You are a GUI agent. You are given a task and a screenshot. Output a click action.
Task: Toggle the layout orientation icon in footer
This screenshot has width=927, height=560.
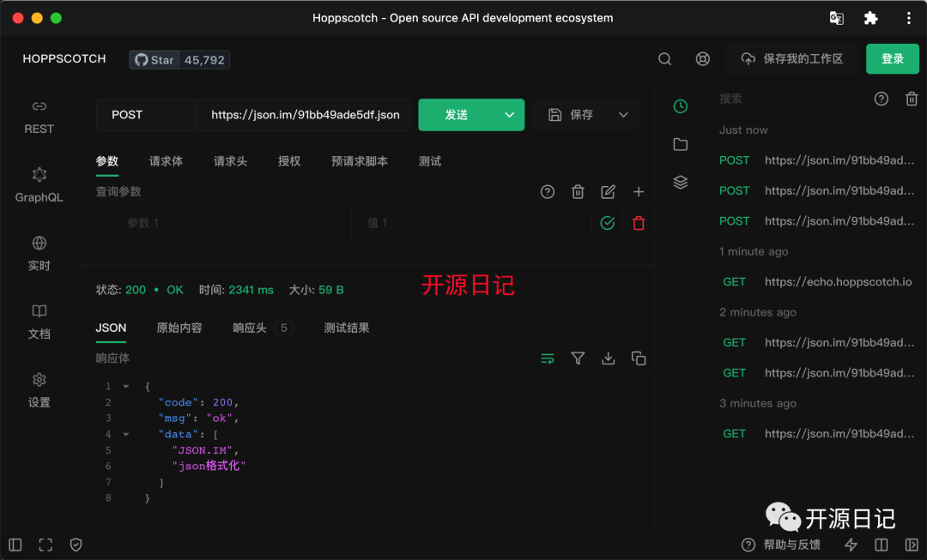[x=881, y=545]
